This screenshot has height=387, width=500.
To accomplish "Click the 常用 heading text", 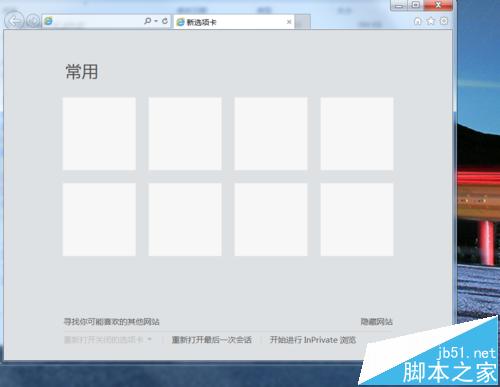I will [x=82, y=72].
